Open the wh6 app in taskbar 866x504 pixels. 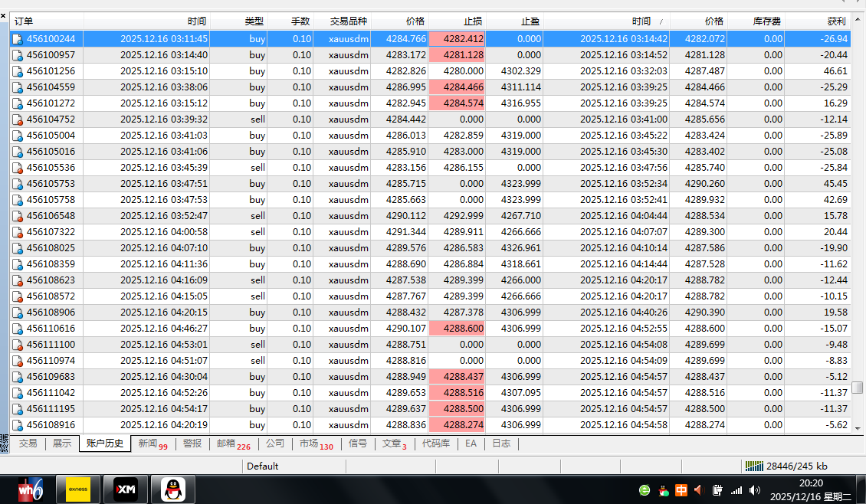[x=31, y=489]
